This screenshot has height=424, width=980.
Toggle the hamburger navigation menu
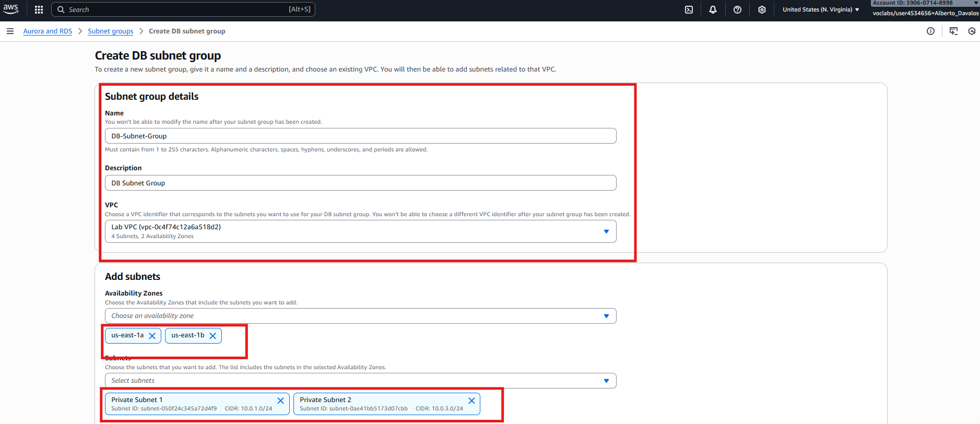(10, 31)
